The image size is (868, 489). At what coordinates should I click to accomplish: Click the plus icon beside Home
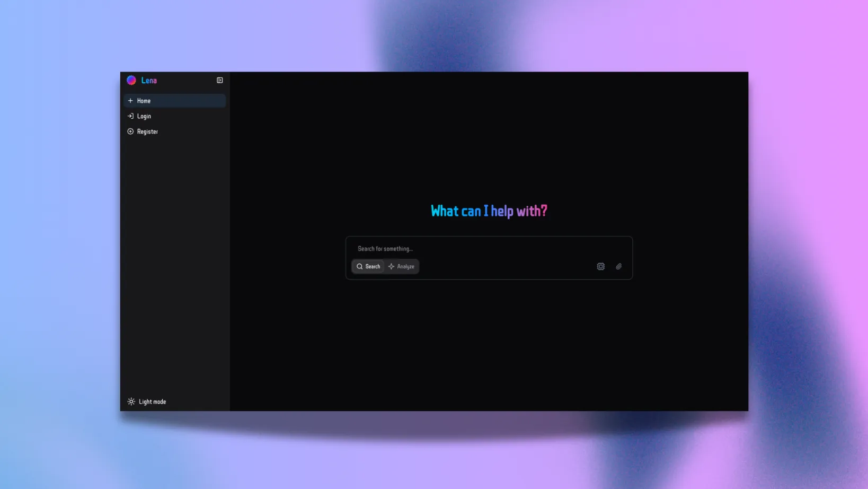pos(130,101)
